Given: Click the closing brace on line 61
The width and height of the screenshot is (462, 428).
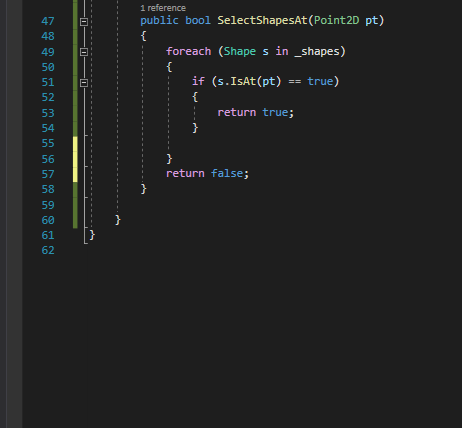Looking at the screenshot, I should click(x=92, y=235).
